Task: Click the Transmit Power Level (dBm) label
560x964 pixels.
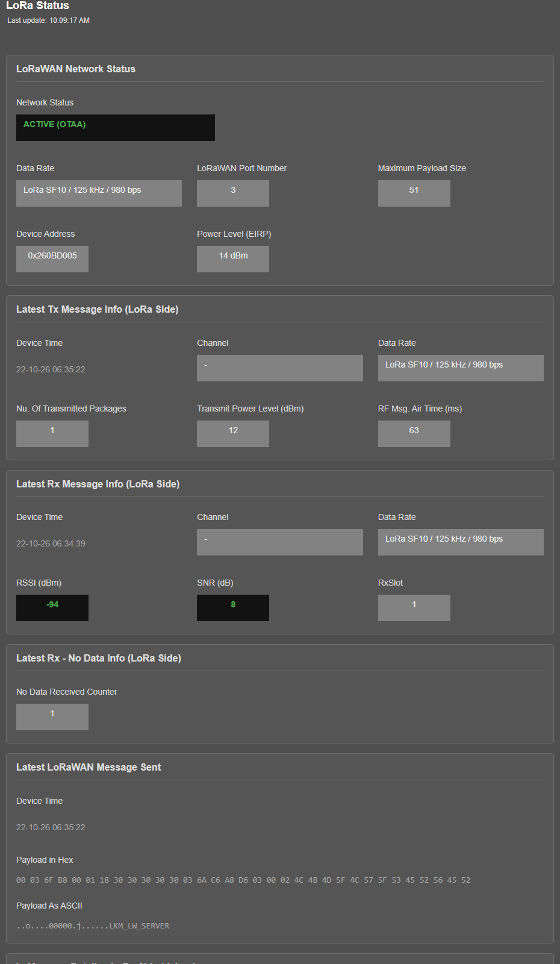Action: point(250,409)
